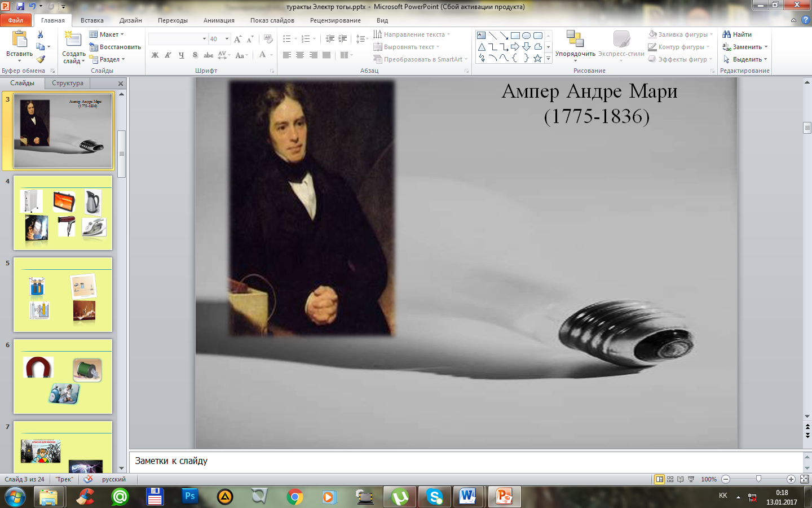The width and height of the screenshot is (812, 508).
Task: Open the font size dropdown
Action: pos(227,39)
